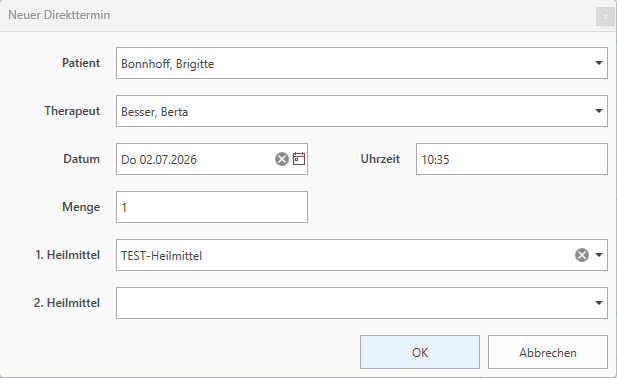The width and height of the screenshot is (617, 378).
Task: Close the Neuer Direkttermin dialog
Action: tap(605, 17)
